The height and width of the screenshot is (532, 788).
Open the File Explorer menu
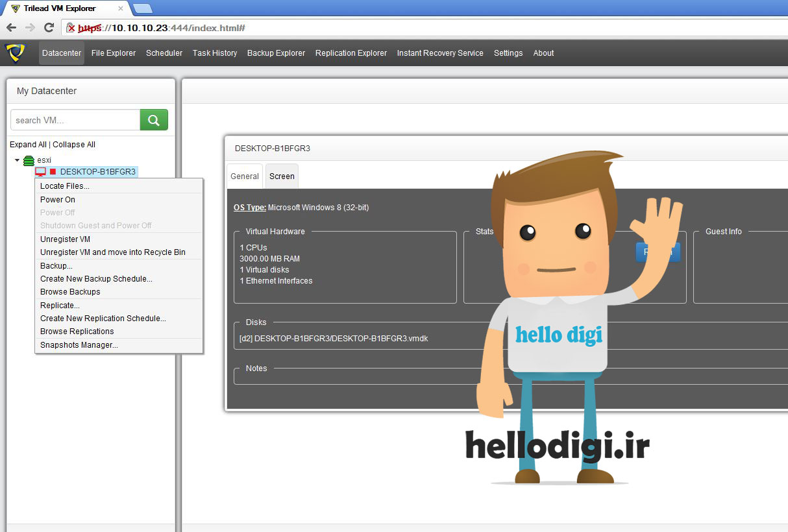(114, 53)
